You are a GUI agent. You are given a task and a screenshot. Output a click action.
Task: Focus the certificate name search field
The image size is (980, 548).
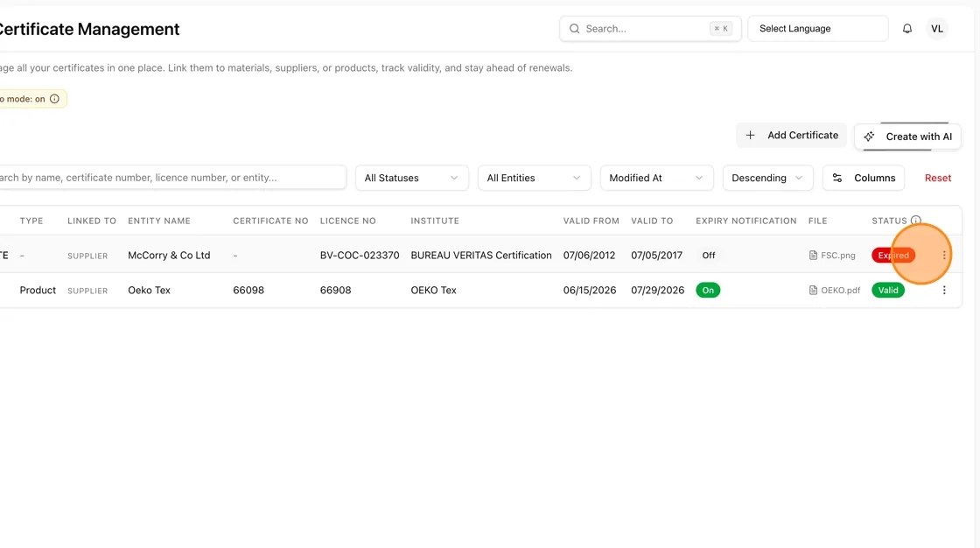click(171, 178)
